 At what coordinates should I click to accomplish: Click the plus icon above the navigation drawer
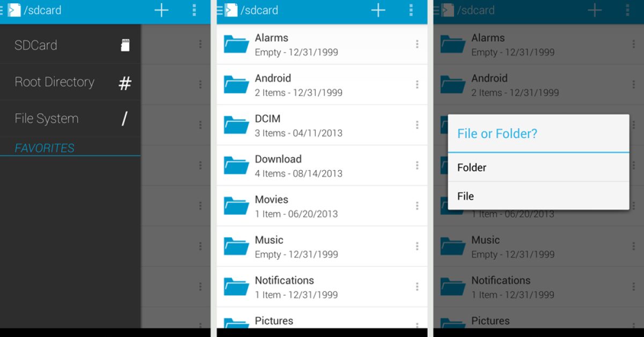[162, 10]
